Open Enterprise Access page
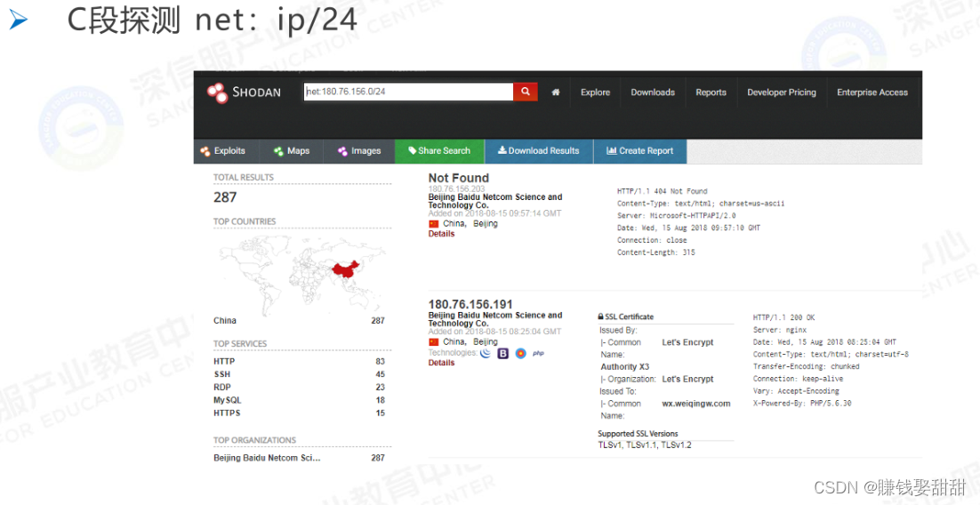This screenshot has width=980, height=505. (872, 92)
